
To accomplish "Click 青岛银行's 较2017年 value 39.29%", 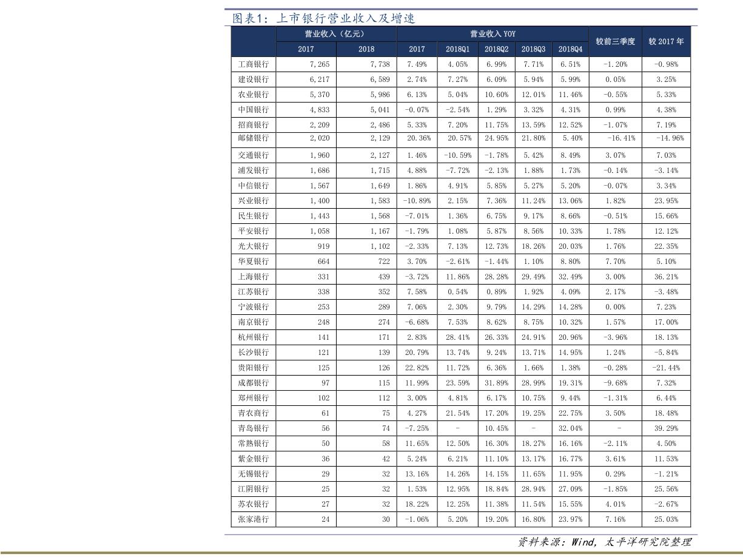I will point(666,428).
